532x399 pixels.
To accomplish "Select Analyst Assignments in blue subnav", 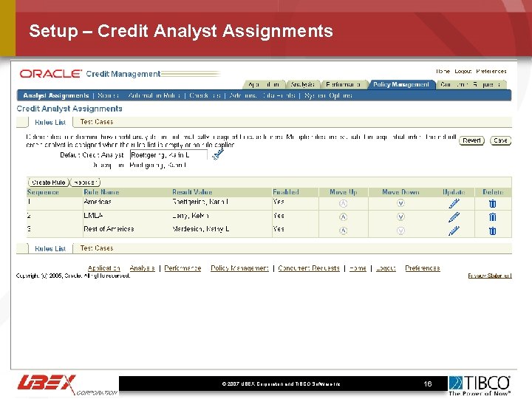I will [56, 95].
